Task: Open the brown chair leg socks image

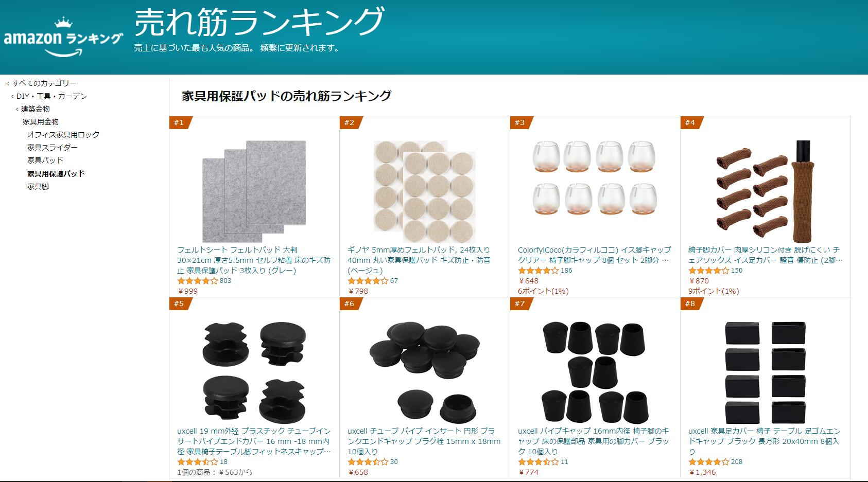Action: pyautogui.click(x=765, y=191)
